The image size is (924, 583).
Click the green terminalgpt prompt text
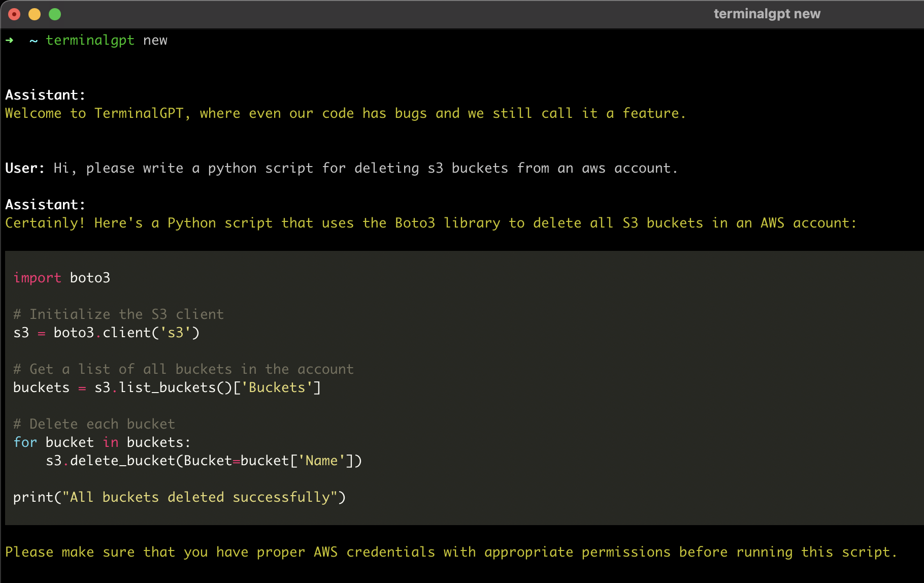coord(90,40)
